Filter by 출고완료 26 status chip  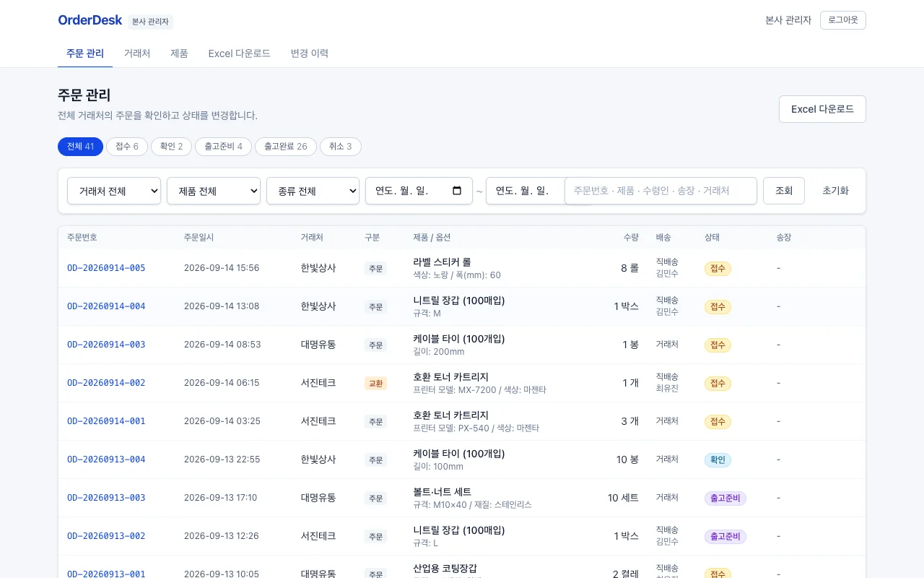[x=286, y=147]
